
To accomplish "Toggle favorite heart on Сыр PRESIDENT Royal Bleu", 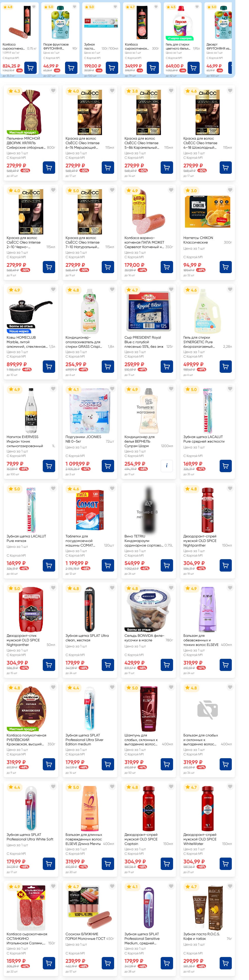I will click(x=171, y=290).
